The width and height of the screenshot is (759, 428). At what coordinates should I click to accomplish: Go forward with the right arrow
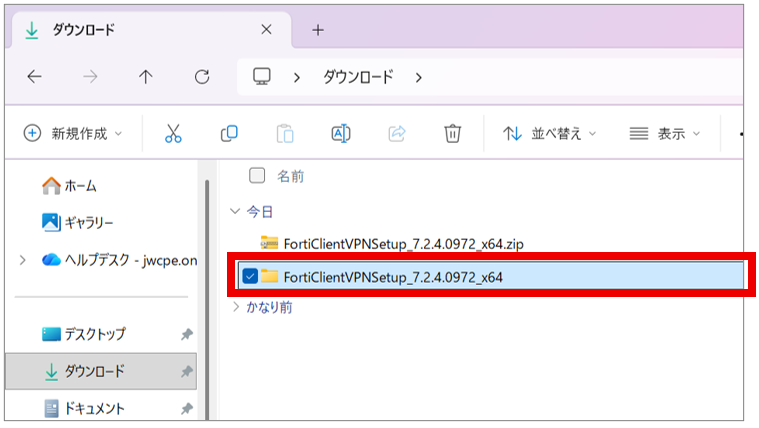click(90, 76)
